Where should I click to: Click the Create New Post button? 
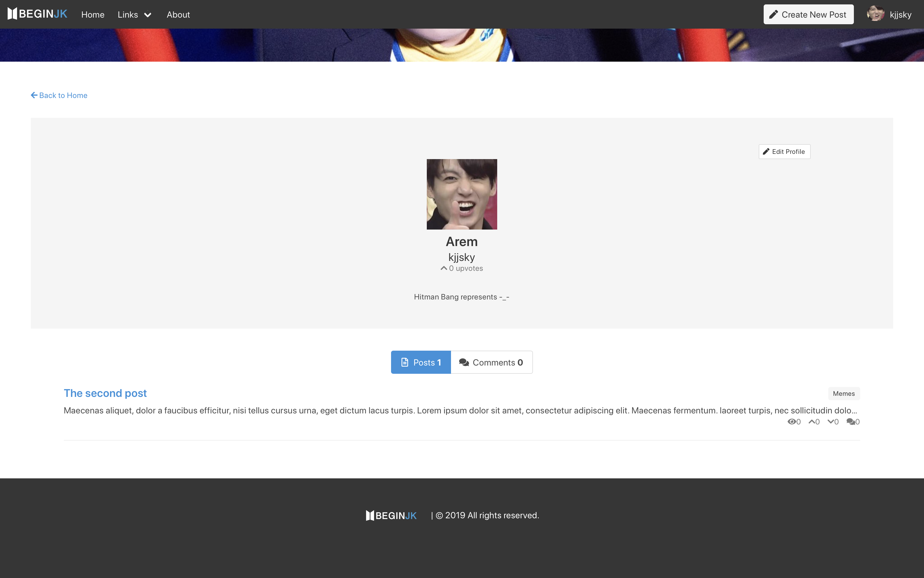coord(808,15)
